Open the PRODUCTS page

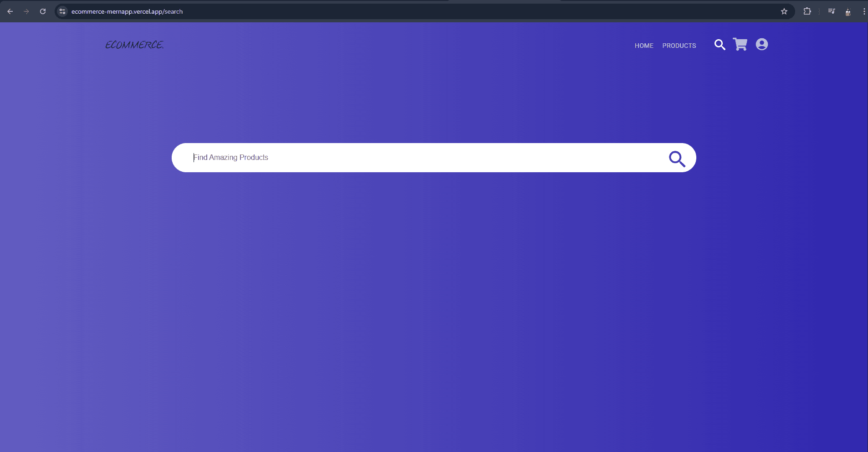click(x=679, y=45)
